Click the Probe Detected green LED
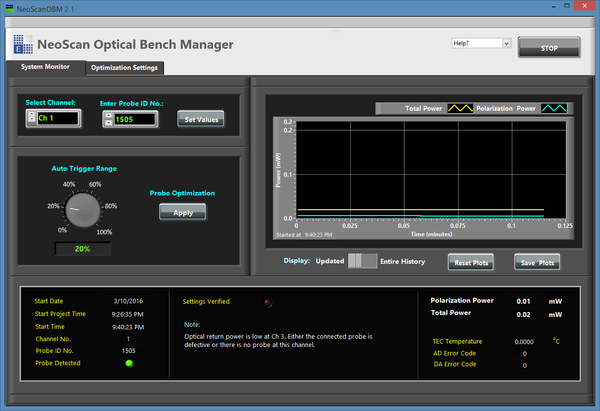The height and width of the screenshot is (411, 600). click(128, 363)
